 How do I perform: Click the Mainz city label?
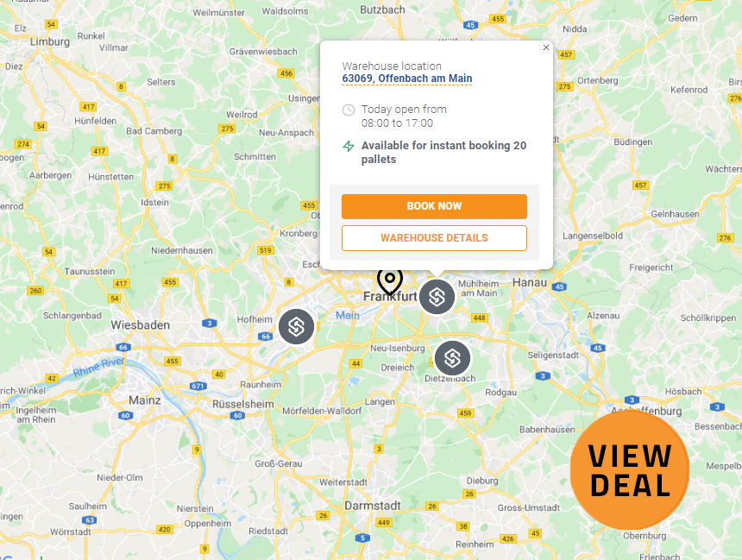point(145,400)
